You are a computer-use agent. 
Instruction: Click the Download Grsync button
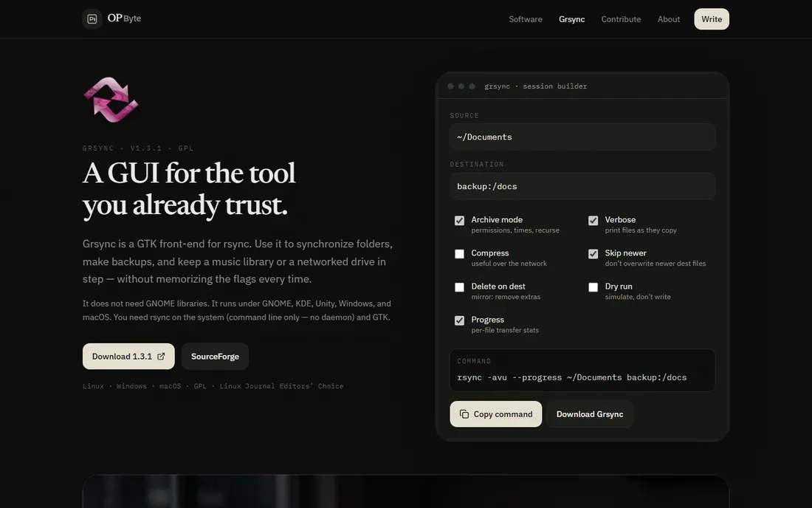[590, 413]
